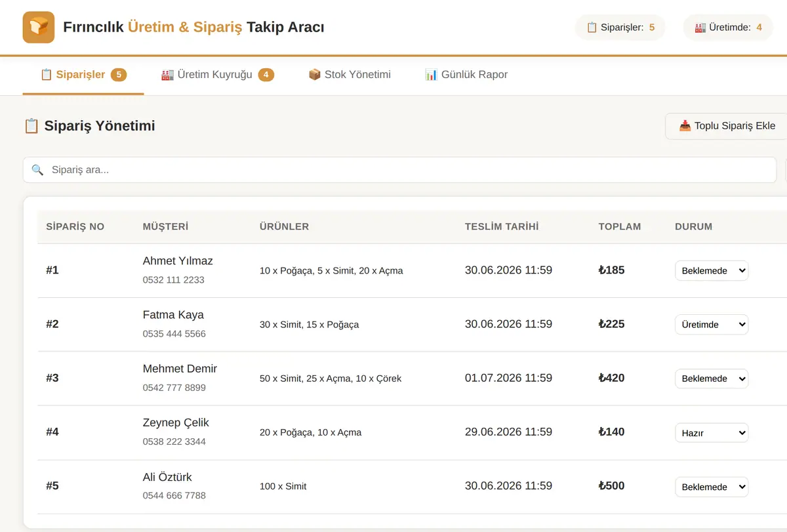Click phone number 0538 222 3344
This screenshot has width=787, height=532.
click(x=174, y=442)
